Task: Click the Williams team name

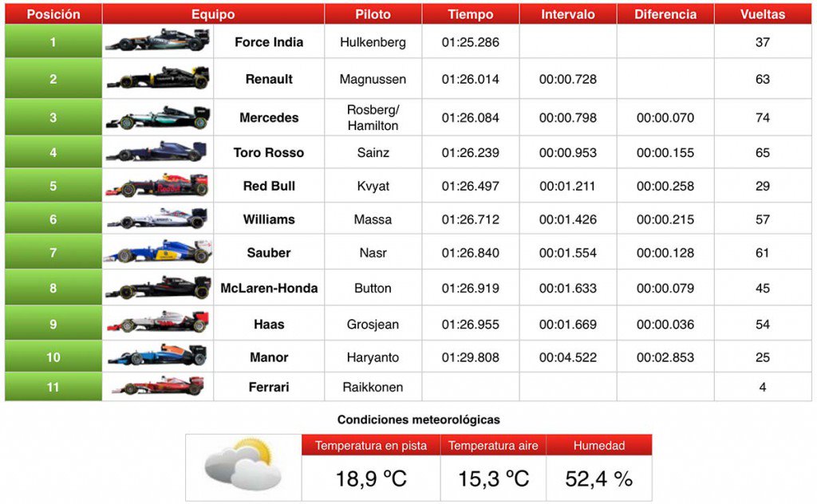Action: (269, 219)
